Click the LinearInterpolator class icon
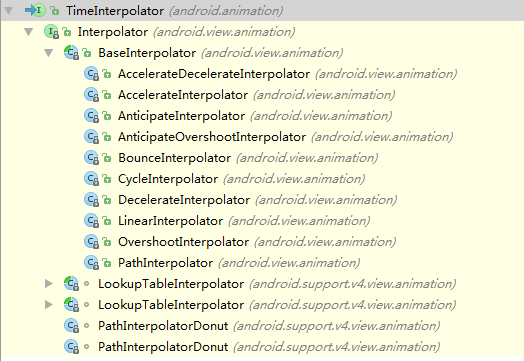 (x=92, y=221)
